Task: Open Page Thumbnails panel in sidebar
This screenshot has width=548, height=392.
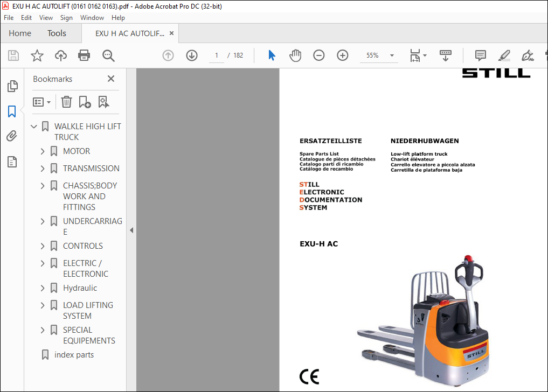Action: [x=12, y=86]
